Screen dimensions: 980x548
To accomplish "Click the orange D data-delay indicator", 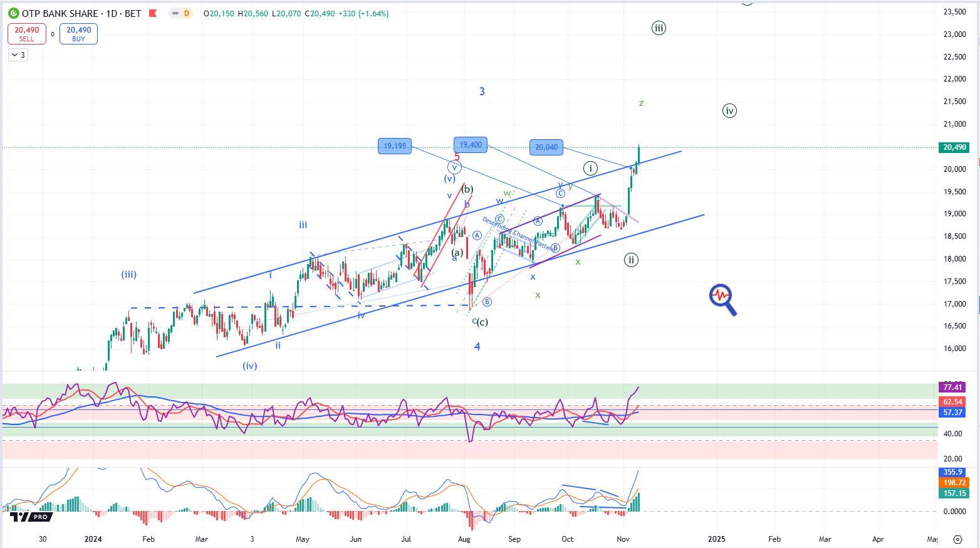I will click(186, 13).
